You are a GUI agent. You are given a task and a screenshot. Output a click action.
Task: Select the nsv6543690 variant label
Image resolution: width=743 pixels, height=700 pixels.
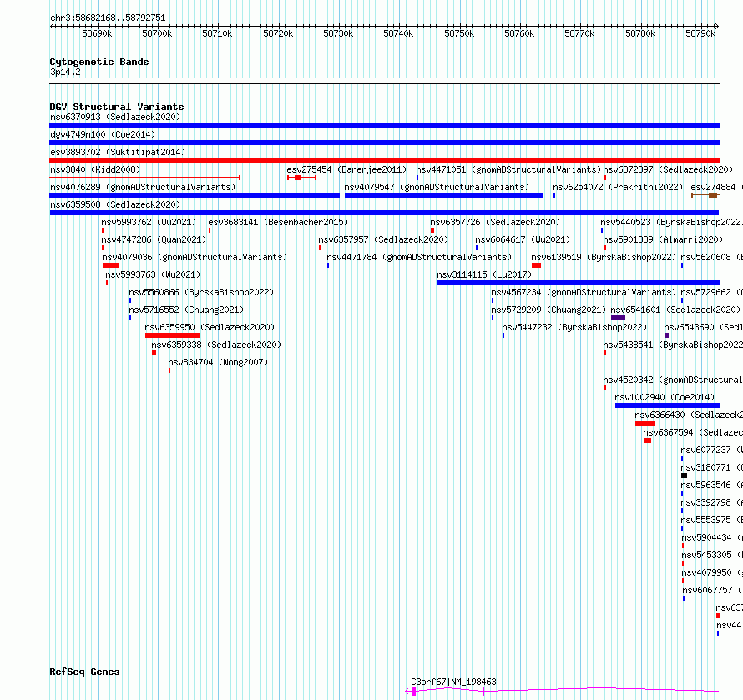point(703,327)
